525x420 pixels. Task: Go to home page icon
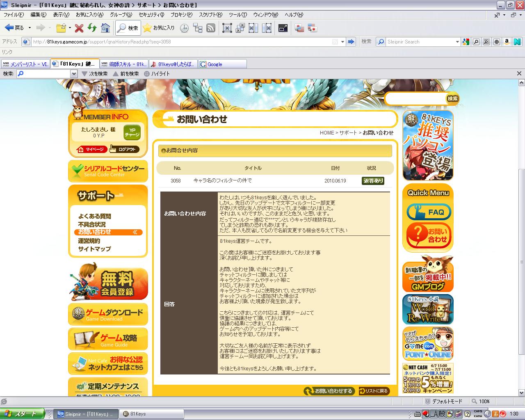coord(105,28)
